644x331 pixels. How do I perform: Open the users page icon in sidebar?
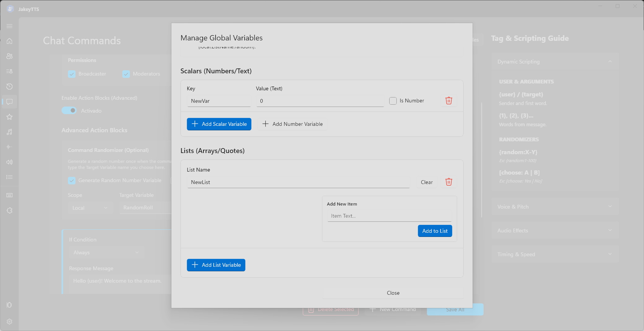click(9, 56)
